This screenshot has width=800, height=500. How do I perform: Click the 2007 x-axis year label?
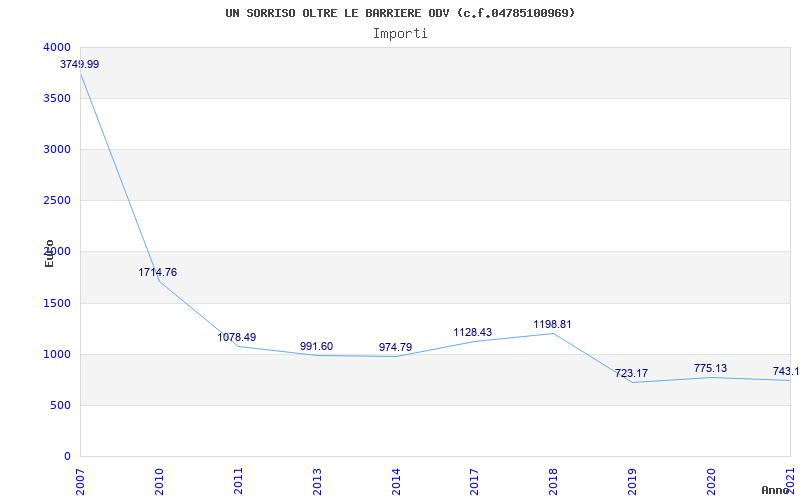[80, 482]
